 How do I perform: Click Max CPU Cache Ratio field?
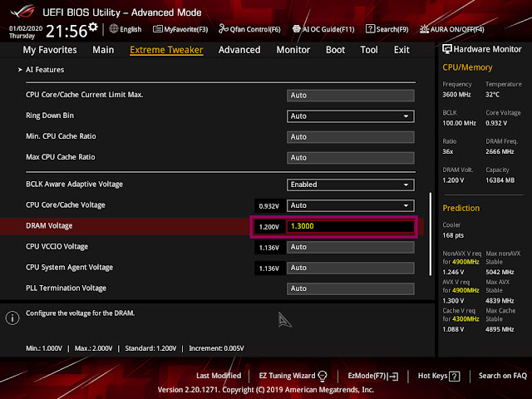[x=350, y=157]
